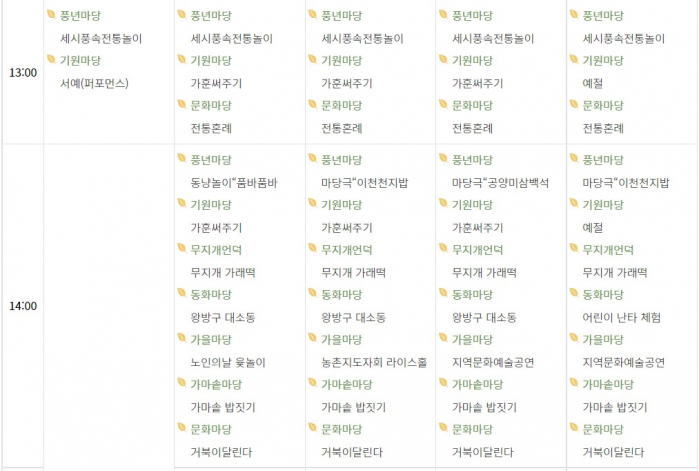The width and height of the screenshot is (699, 471).
Task: Click leaf icon beside 풍년마당 above 동냥놀이"품바품바
Action: pyautogui.click(x=182, y=159)
